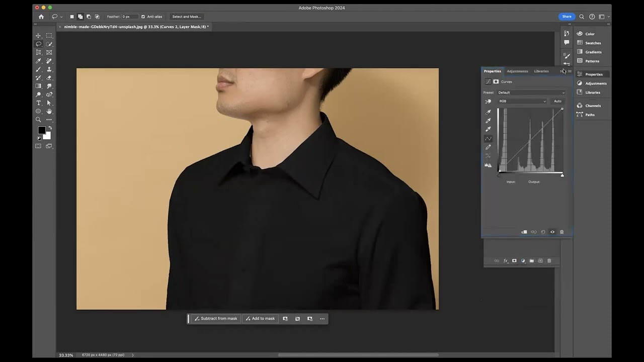This screenshot has width=644, height=362.
Task: Open the search magnifier near Share
Action: [582, 17]
